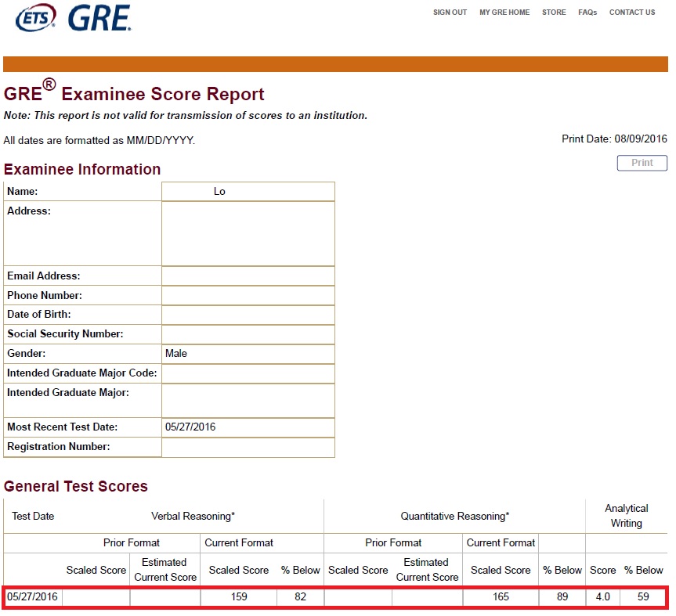Click the Print button

point(642,163)
